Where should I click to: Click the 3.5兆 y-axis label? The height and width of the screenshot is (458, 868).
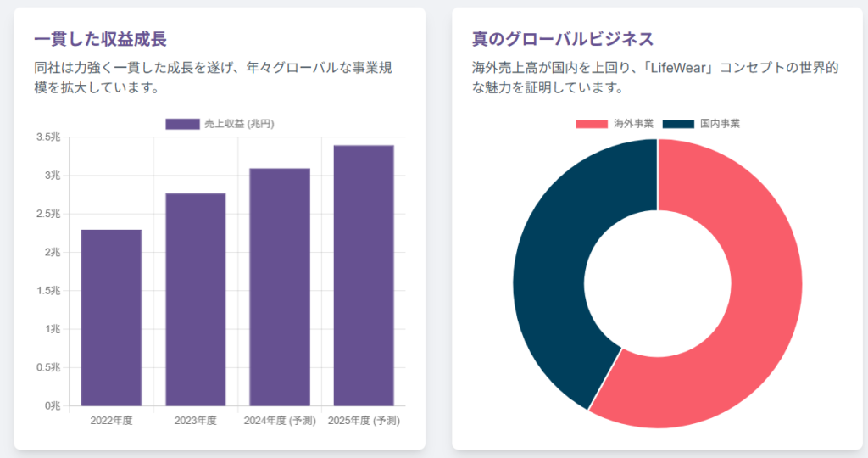(x=48, y=137)
